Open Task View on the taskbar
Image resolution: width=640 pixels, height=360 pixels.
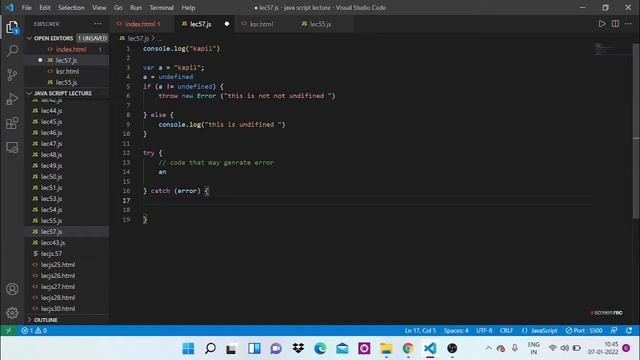232,348
